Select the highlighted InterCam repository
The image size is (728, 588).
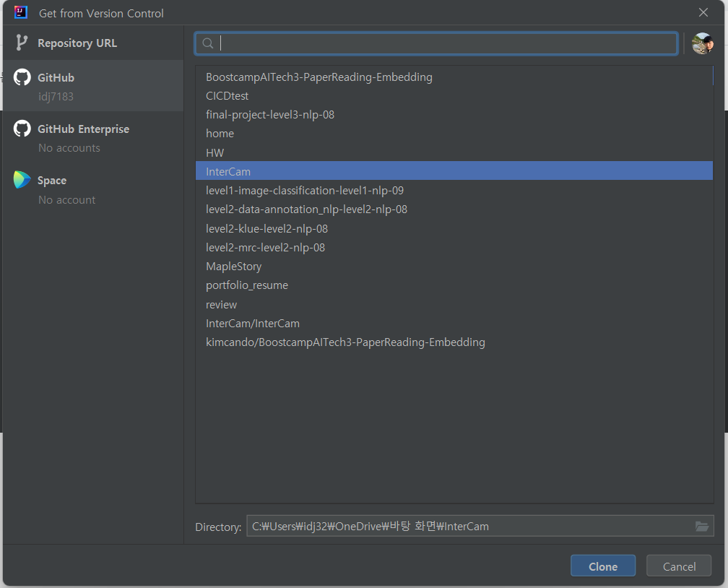[454, 171]
